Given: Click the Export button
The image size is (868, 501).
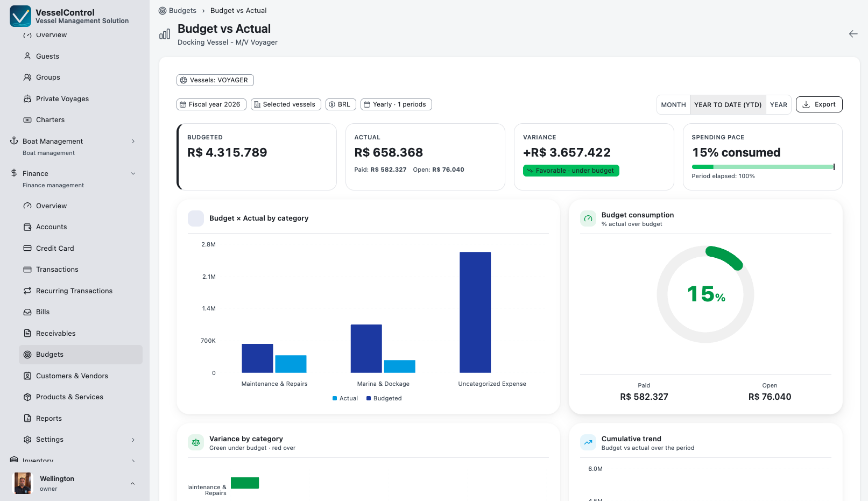Looking at the screenshot, I should click(x=819, y=104).
